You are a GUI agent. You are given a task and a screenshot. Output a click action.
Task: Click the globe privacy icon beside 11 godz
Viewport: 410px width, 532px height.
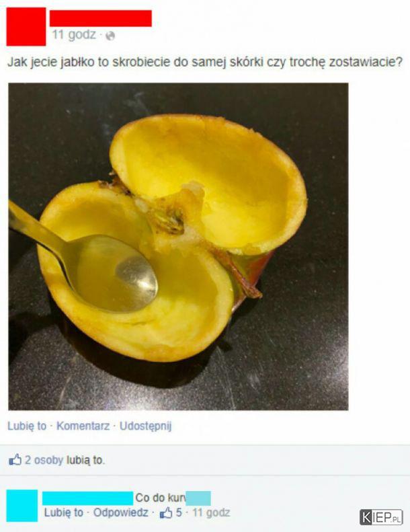110,35
